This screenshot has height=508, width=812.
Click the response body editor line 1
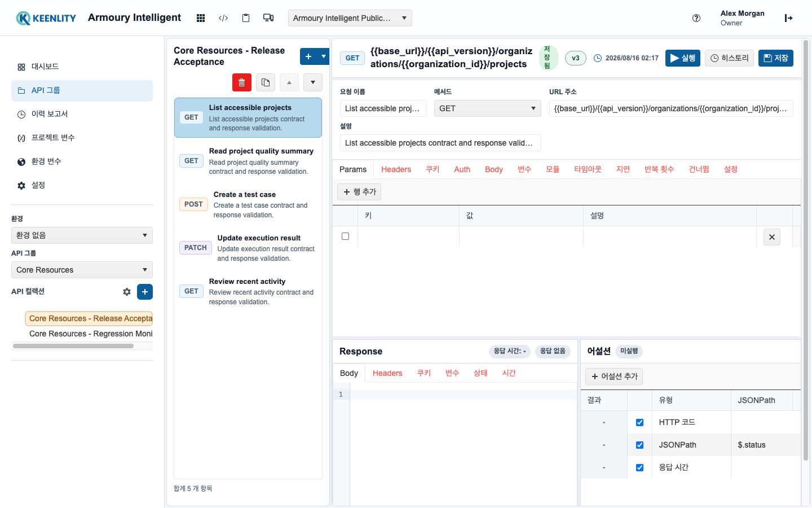coord(464,395)
